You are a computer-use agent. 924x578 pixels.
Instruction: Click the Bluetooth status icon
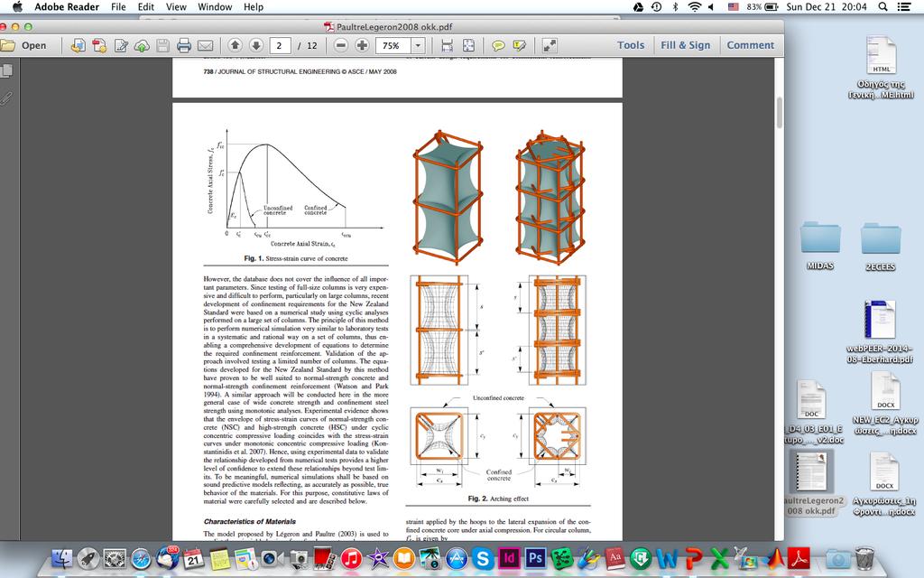click(x=675, y=7)
